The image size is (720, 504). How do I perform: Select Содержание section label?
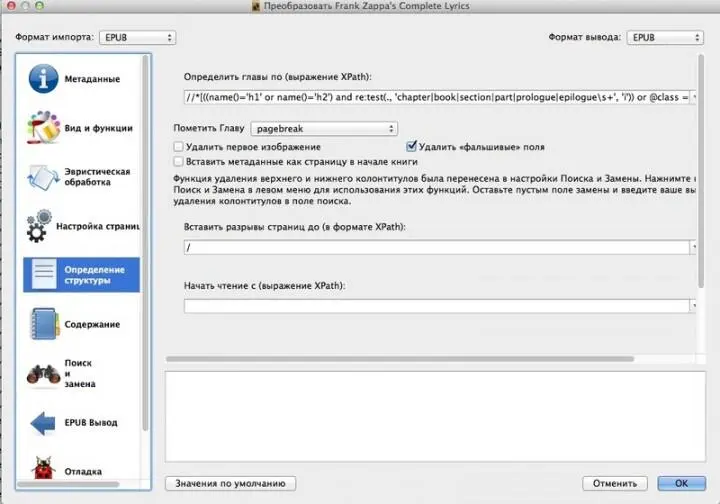pyautogui.click(x=92, y=324)
